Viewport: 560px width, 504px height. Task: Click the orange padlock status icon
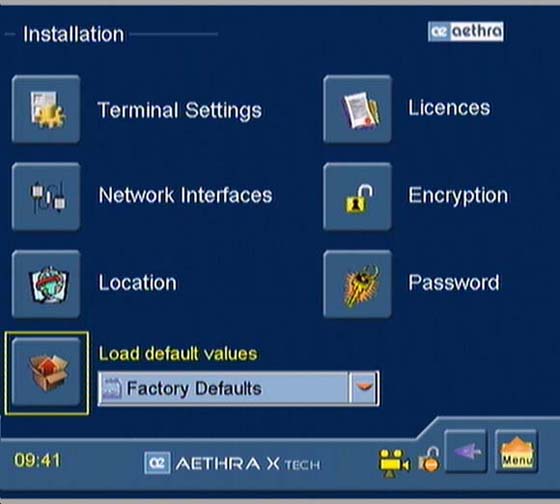pyautogui.click(x=429, y=460)
